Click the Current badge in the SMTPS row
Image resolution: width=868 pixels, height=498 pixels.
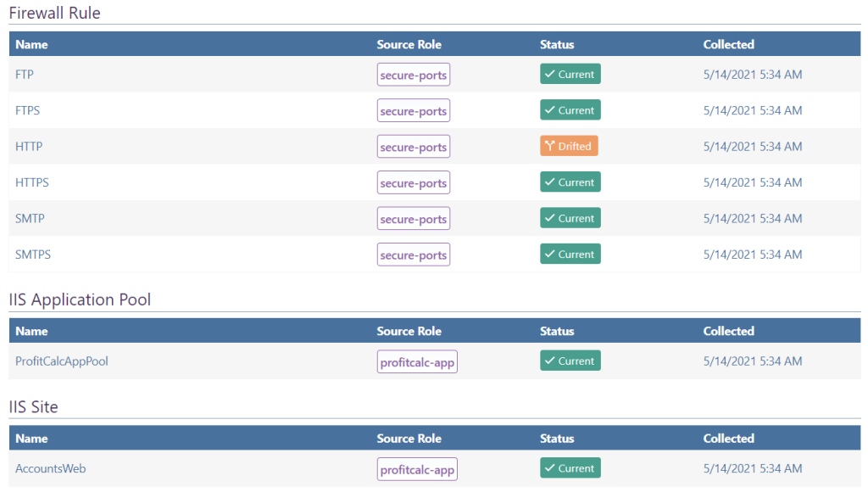pyautogui.click(x=570, y=255)
